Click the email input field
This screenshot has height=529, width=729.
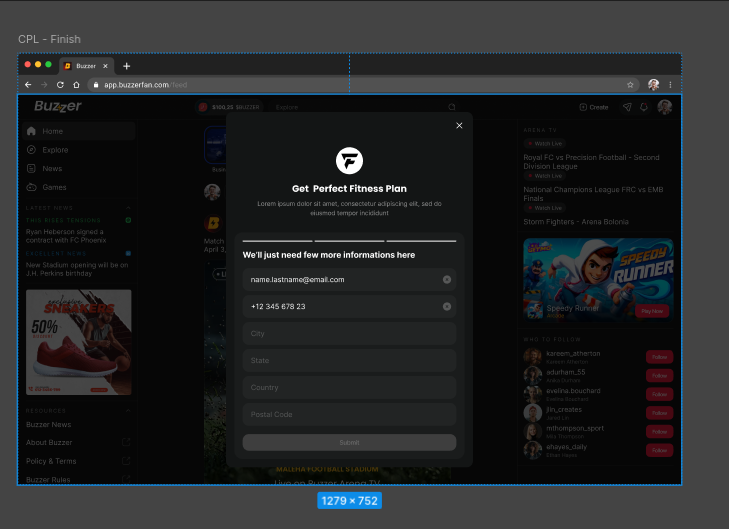coord(349,279)
